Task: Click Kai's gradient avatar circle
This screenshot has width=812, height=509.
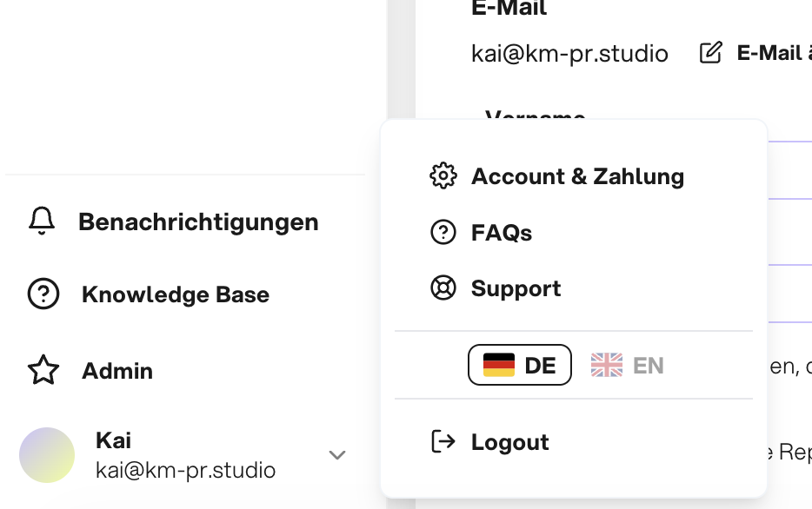Action: coord(47,454)
